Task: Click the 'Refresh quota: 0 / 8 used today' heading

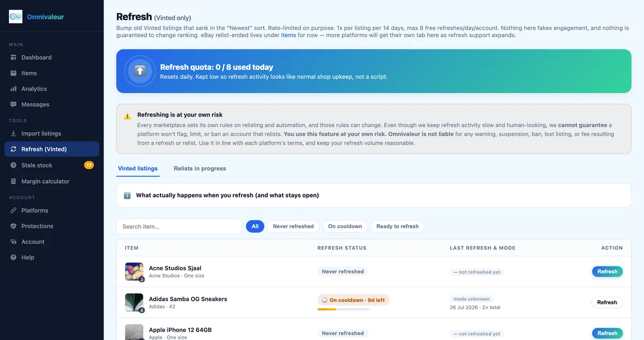Action: click(x=216, y=67)
